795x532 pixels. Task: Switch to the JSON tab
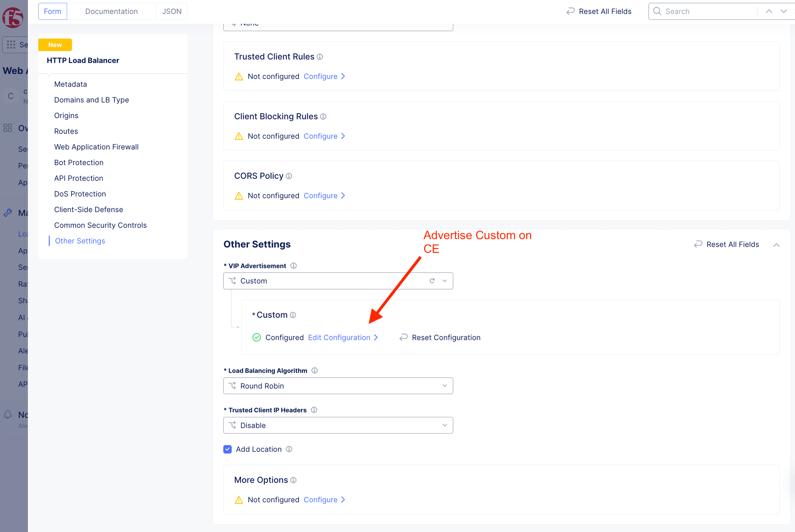point(171,11)
